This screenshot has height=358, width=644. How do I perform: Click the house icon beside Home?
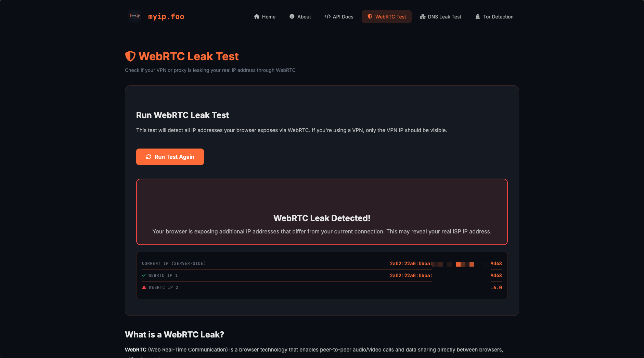tap(257, 16)
